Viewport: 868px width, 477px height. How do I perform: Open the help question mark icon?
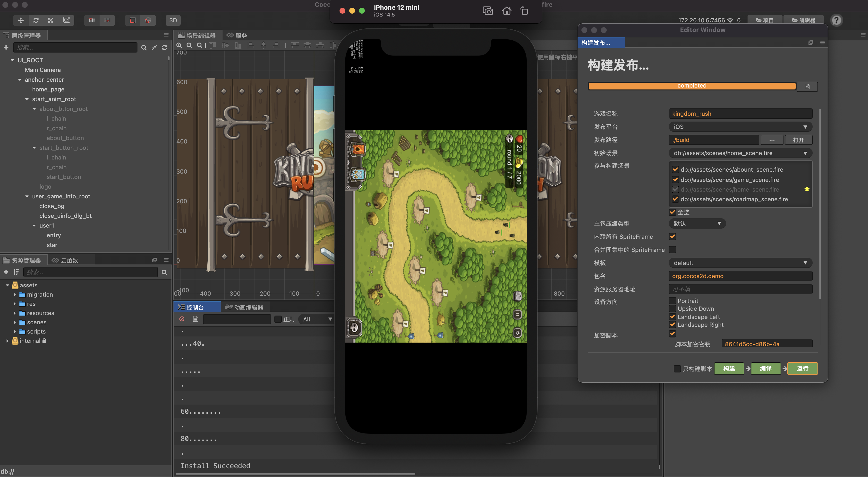tap(836, 20)
